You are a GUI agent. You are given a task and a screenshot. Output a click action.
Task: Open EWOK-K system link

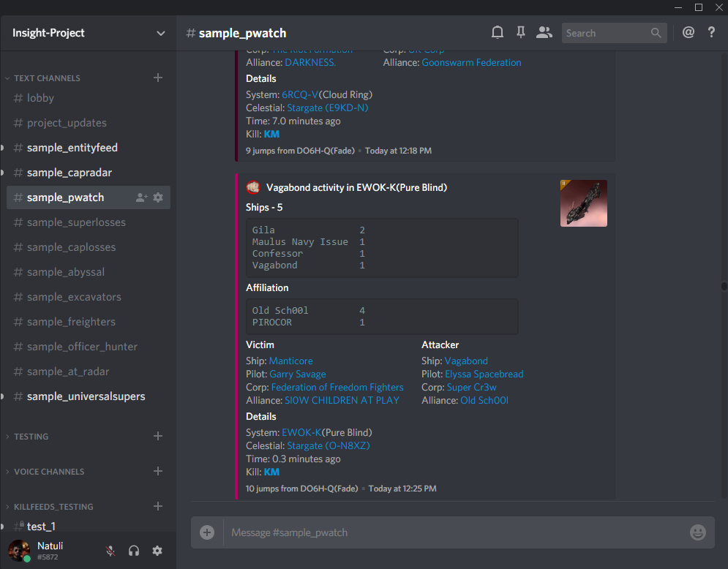[301, 432]
